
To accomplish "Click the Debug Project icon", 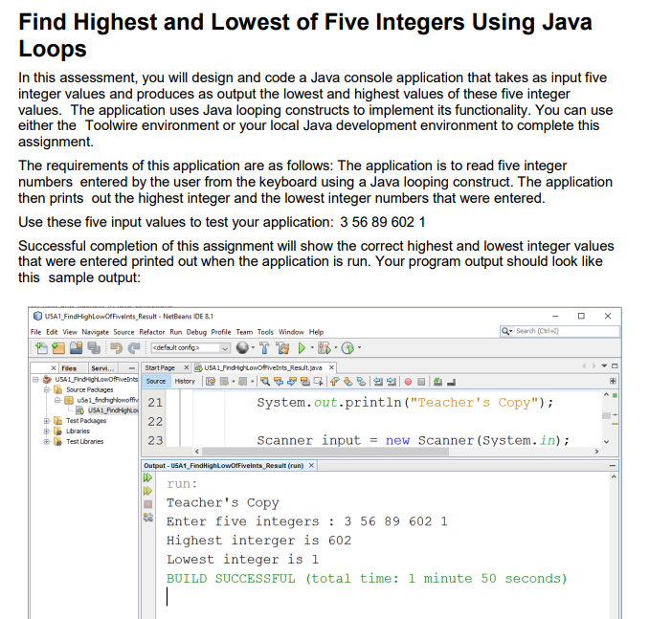I will tap(325, 348).
